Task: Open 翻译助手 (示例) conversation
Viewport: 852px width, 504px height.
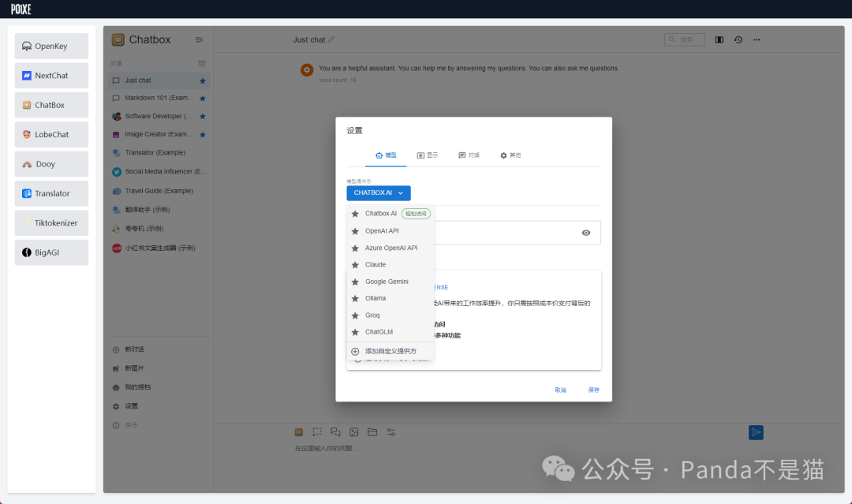Action: tap(159, 210)
